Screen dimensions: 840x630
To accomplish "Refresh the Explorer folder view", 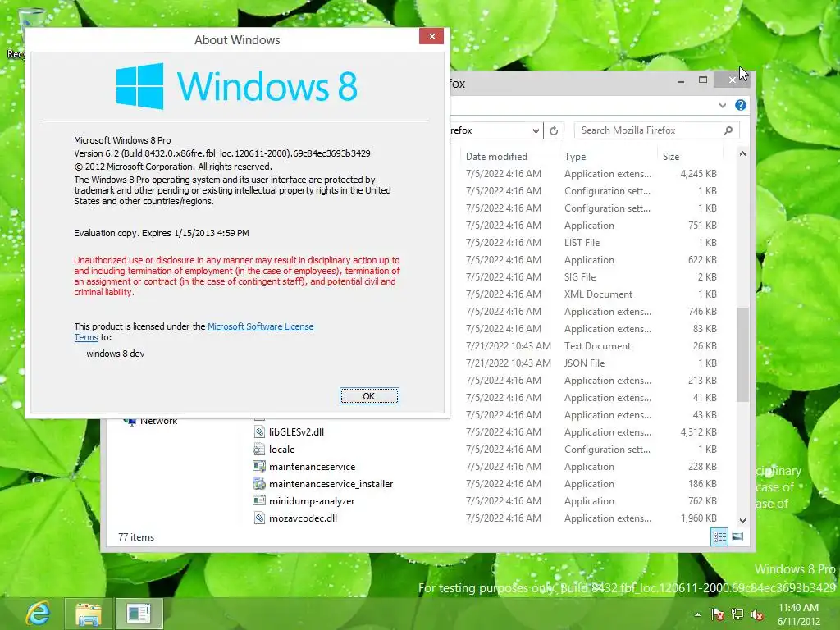I will click(554, 130).
